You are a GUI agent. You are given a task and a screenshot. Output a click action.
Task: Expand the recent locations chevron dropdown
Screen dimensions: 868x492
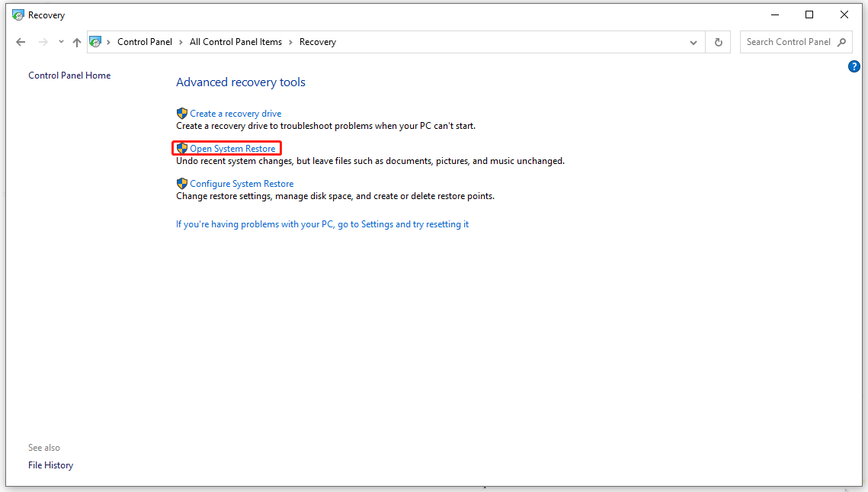tap(60, 42)
